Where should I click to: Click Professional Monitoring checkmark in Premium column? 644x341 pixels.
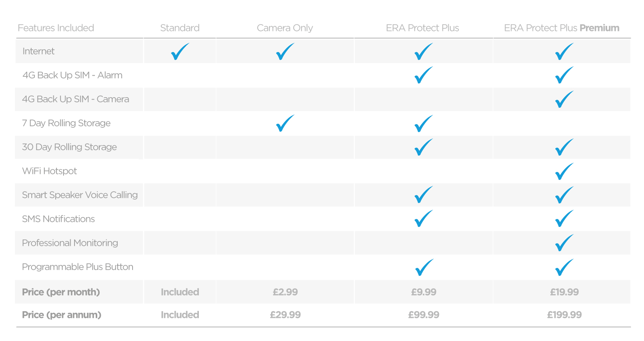(x=564, y=243)
